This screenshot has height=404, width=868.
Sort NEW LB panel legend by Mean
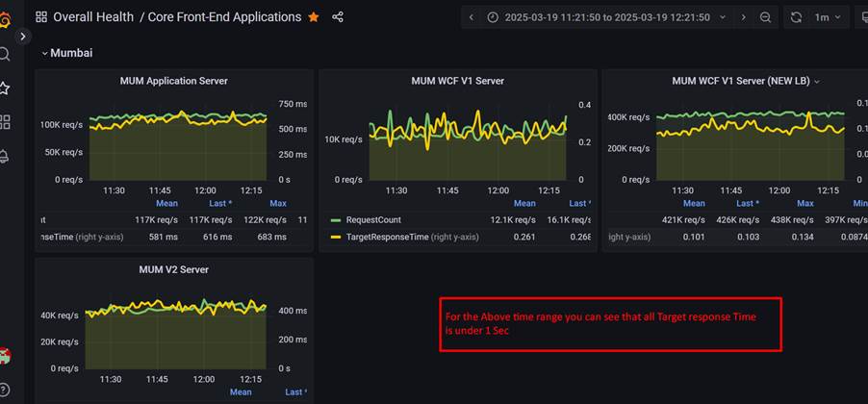tap(694, 203)
